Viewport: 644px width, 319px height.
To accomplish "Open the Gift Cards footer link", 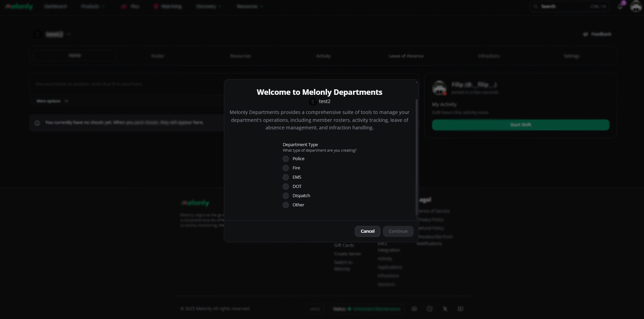I will coord(344,245).
